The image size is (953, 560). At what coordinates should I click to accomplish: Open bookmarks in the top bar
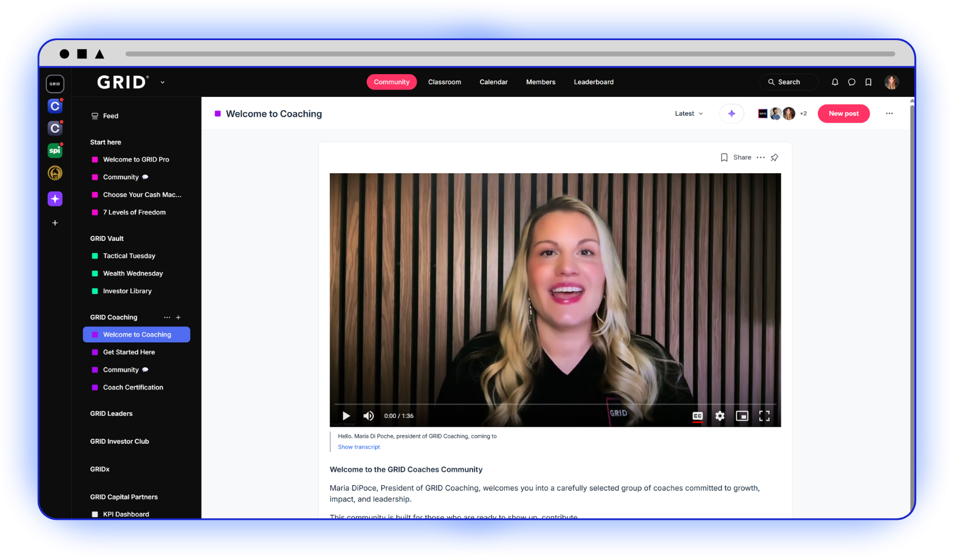tap(868, 82)
